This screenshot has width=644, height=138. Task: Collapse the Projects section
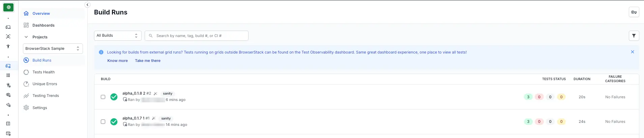(26, 37)
